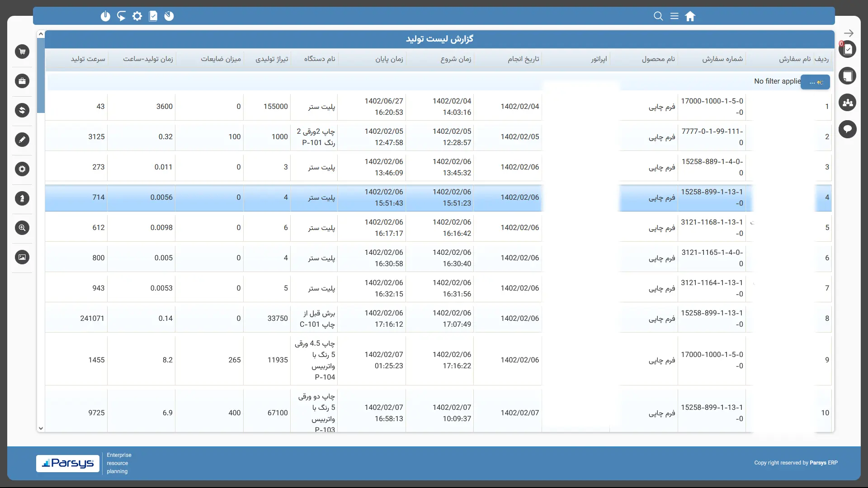Open the chat bubble icon on right
868x488 pixels.
848,129
